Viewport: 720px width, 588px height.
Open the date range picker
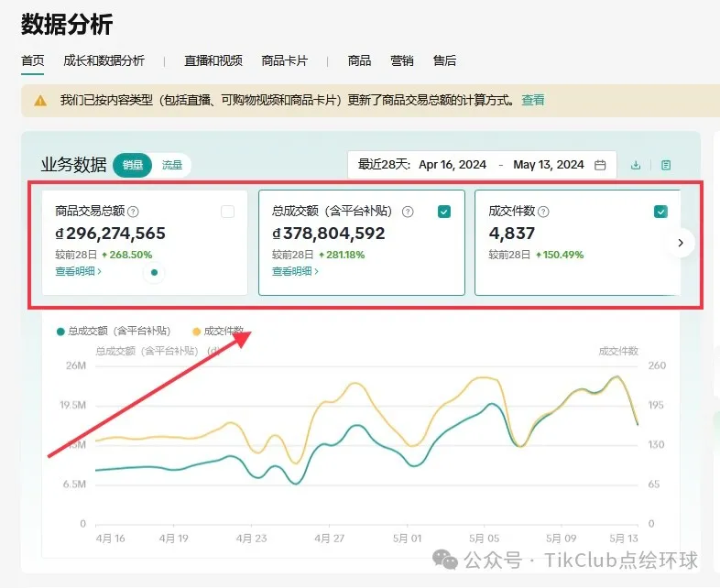pyautogui.click(x=481, y=166)
